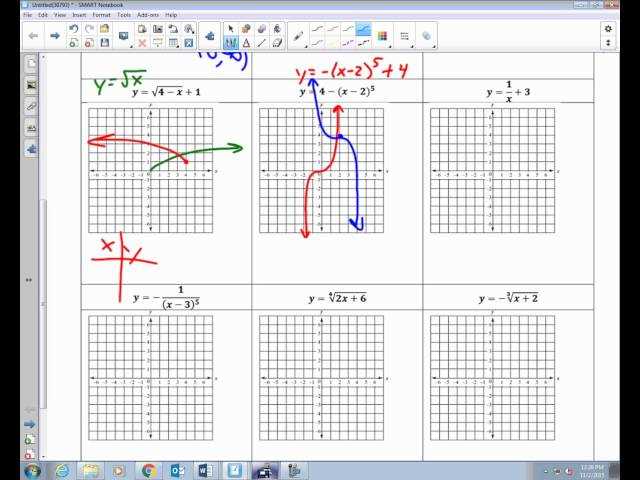Click the Paste clipboard icon

(142, 29)
